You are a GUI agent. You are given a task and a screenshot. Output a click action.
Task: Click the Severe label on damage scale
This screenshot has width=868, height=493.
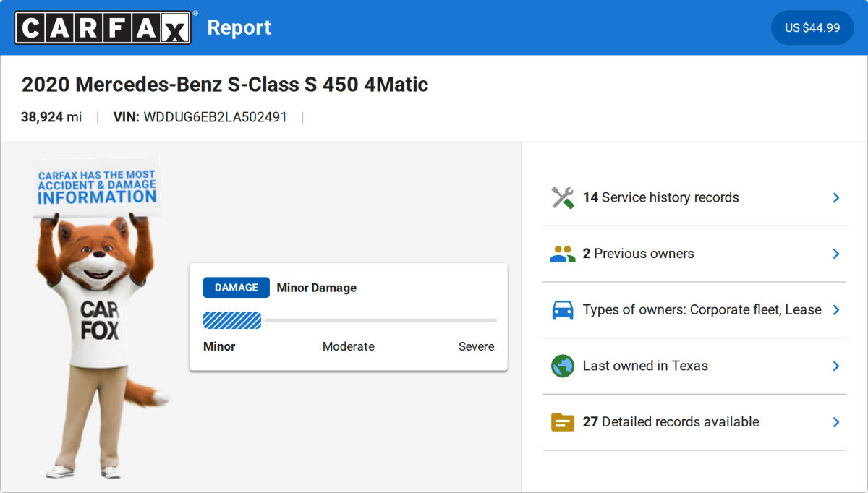pos(476,346)
